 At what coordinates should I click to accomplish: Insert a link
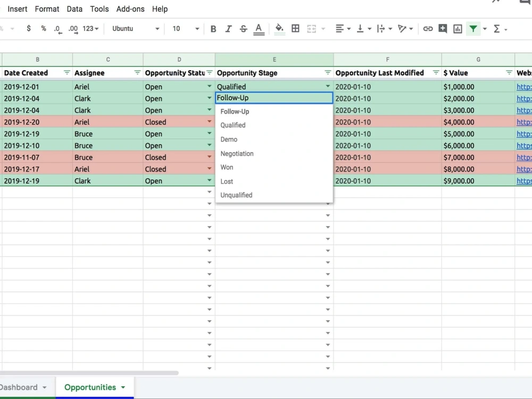tap(428, 29)
